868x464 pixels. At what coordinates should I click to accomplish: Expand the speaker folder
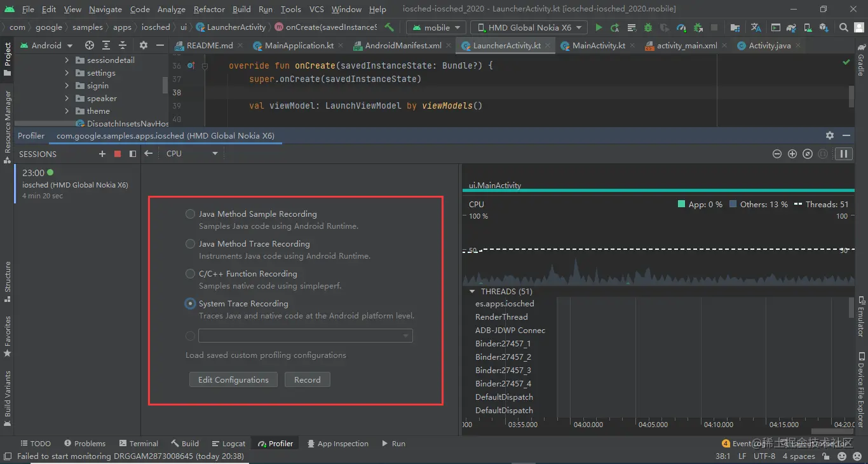[x=67, y=98]
